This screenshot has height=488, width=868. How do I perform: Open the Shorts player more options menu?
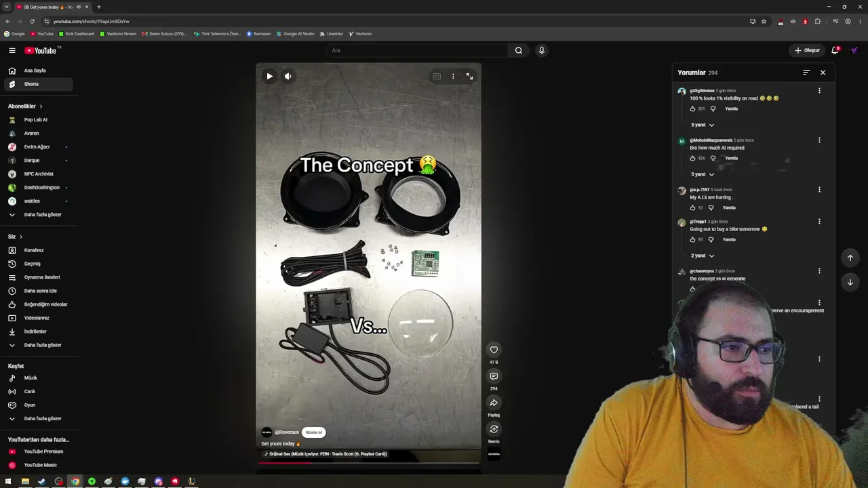tap(453, 77)
